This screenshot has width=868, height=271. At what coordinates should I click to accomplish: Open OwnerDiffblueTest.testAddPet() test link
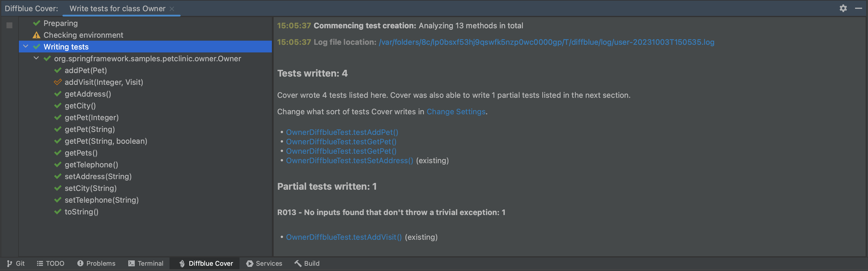[342, 132]
